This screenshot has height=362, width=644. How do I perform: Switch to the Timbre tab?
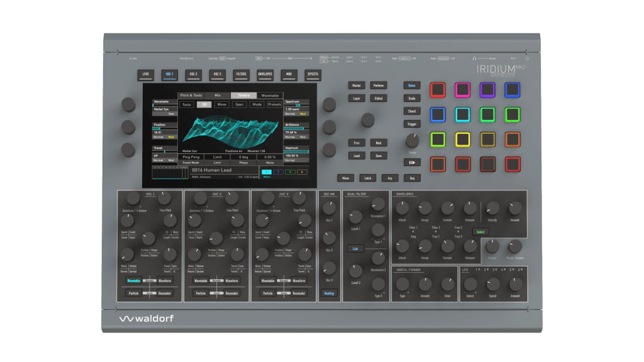point(243,96)
